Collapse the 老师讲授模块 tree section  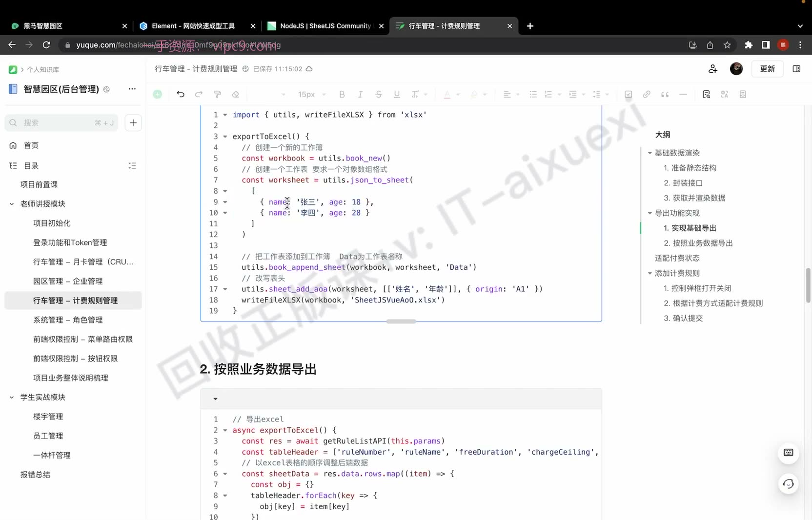point(12,204)
